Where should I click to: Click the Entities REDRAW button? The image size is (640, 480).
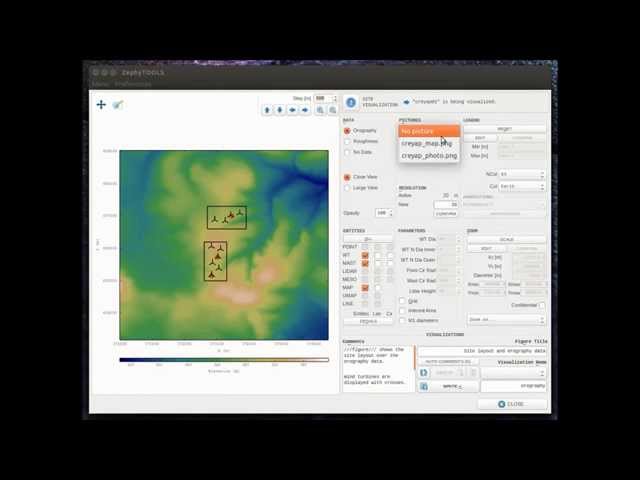(369, 322)
